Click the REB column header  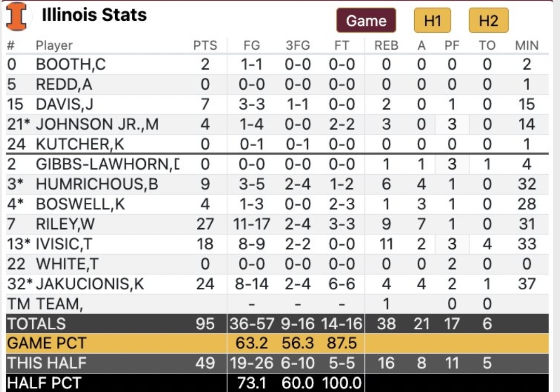pos(386,45)
